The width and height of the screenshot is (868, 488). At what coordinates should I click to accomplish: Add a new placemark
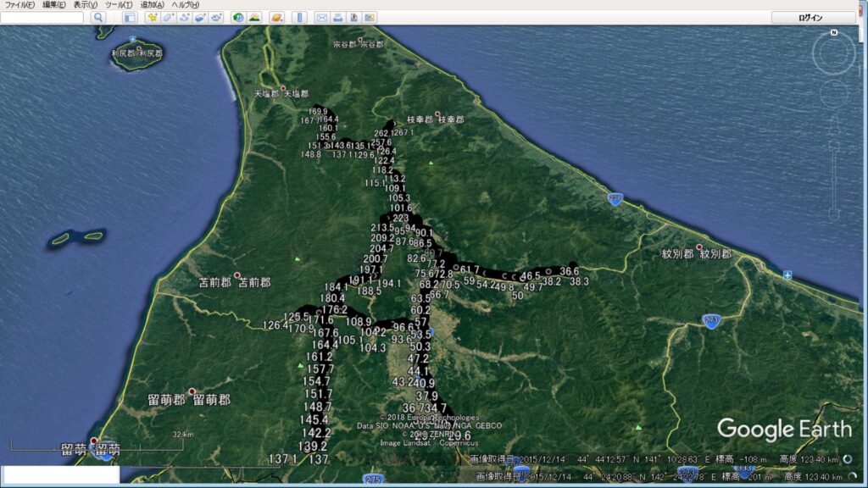tap(152, 17)
